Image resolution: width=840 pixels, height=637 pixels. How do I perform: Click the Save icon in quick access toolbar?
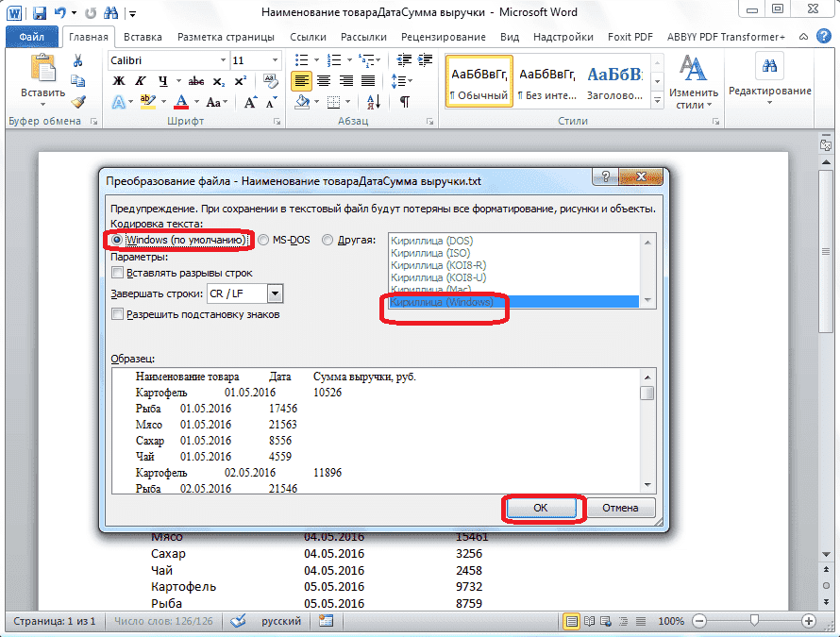click(x=39, y=14)
